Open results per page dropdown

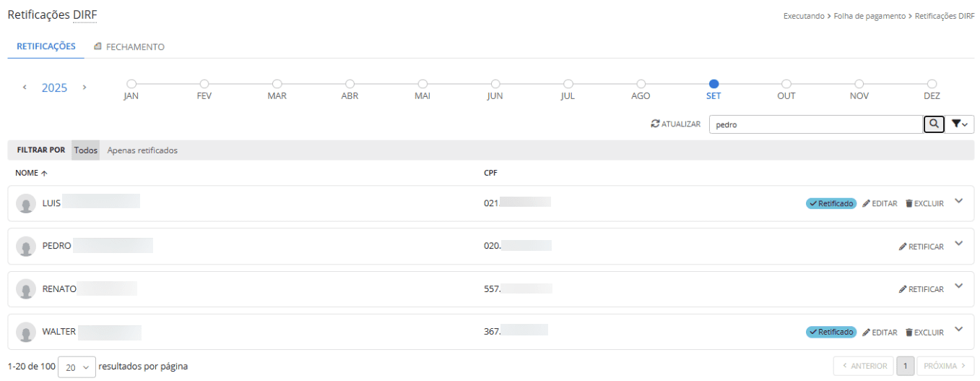click(x=76, y=367)
